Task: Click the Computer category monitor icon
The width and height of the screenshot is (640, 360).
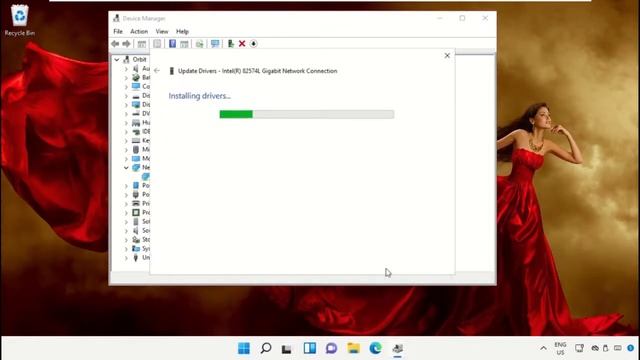Action: (136, 87)
